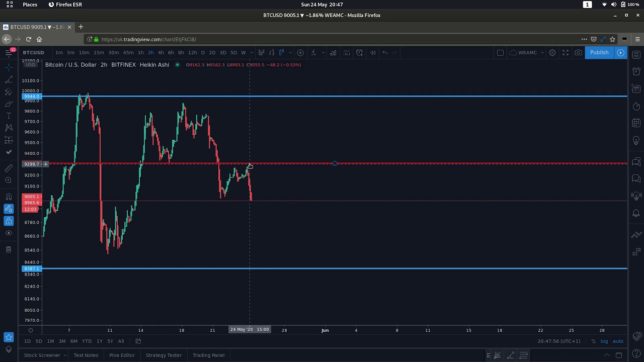The width and height of the screenshot is (644, 362).
Task: Select the zoom in tool
Action: (9, 180)
